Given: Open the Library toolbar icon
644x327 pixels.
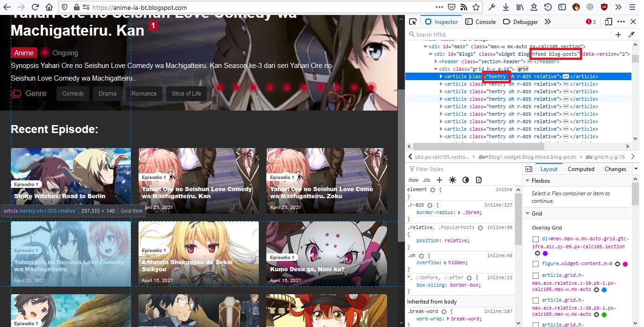Looking at the screenshot, I should click(520, 7).
